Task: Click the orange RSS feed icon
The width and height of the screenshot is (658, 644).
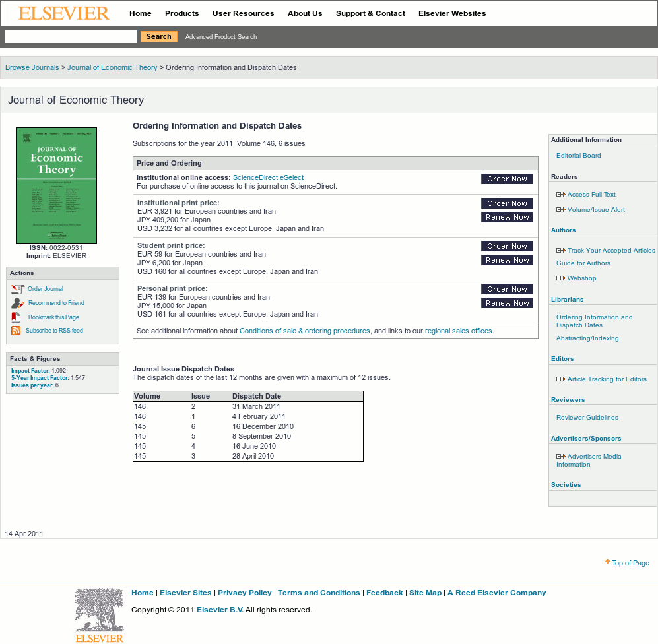Action: pyautogui.click(x=16, y=331)
